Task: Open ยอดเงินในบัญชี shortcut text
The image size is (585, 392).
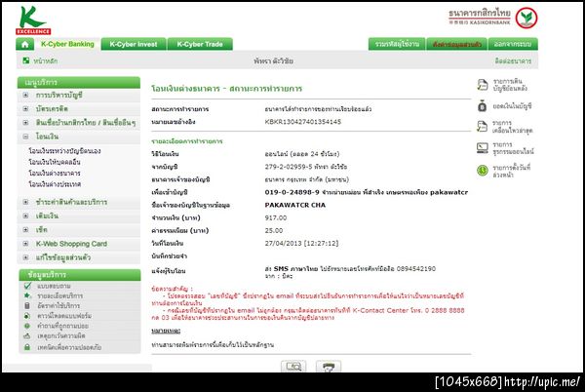Action: pos(512,106)
